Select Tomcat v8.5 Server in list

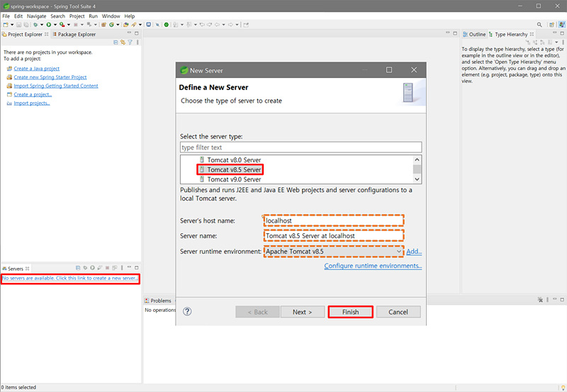[234, 169]
